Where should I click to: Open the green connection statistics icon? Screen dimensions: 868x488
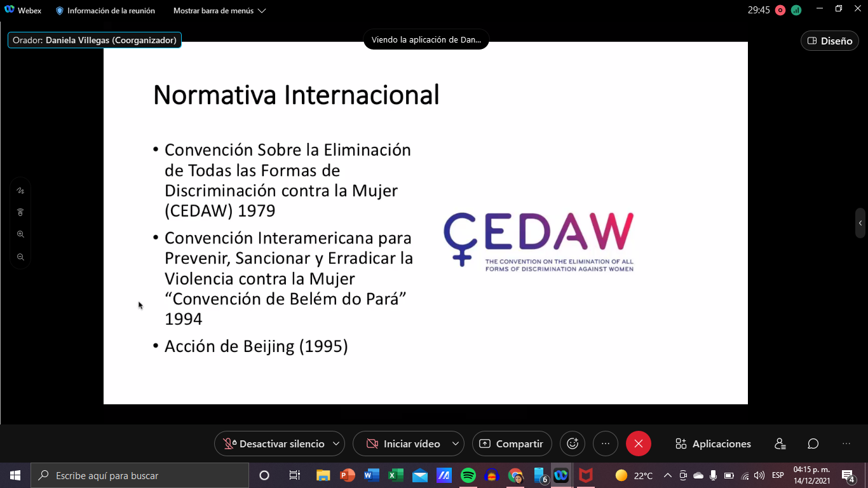tap(796, 10)
